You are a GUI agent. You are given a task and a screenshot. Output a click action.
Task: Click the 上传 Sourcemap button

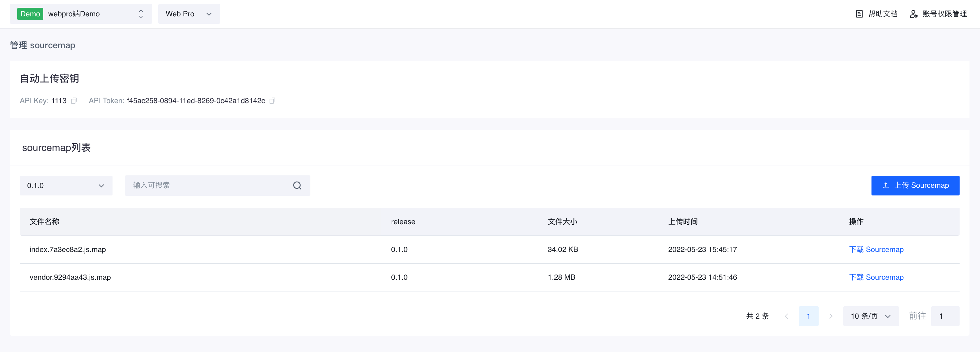(915, 186)
